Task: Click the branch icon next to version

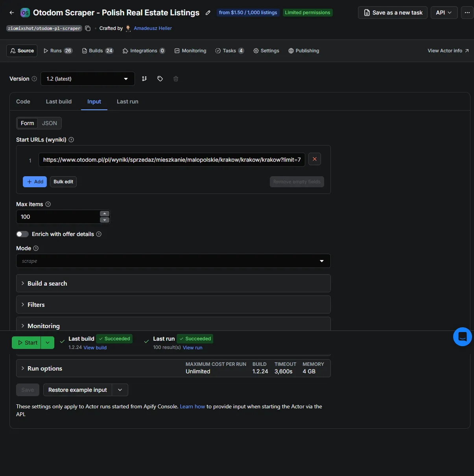Action: click(x=144, y=79)
